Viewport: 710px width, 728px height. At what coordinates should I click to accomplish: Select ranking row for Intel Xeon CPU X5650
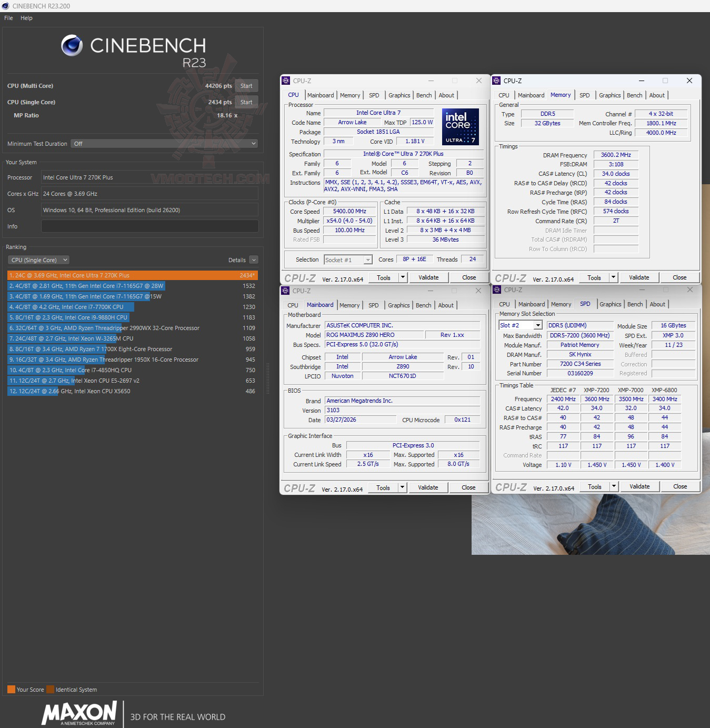[133, 391]
